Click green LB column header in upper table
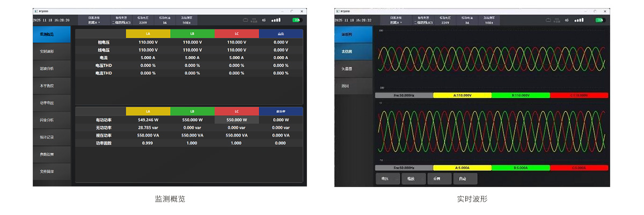Image resolution: width=644 pixels, height=215 pixels. [x=192, y=33]
